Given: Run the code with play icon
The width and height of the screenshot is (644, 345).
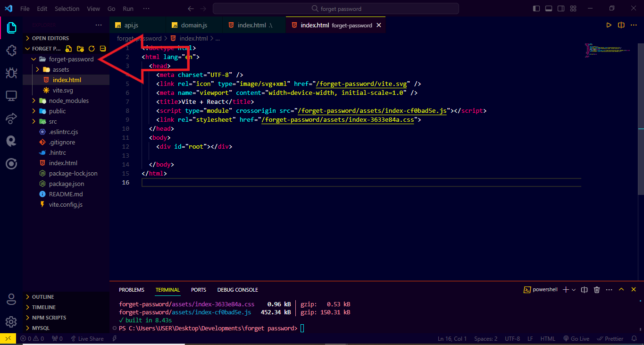Looking at the screenshot, I should pos(609,25).
